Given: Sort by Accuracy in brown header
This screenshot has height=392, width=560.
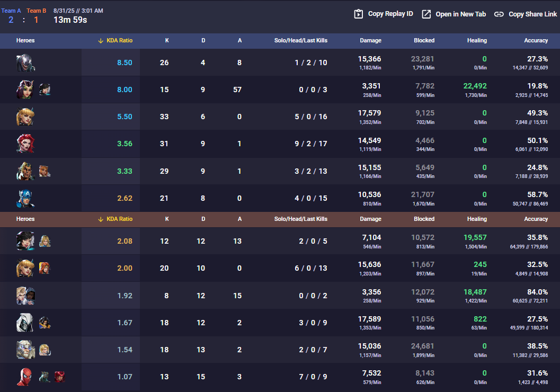Looking at the screenshot, I should click(x=536, y=219).
